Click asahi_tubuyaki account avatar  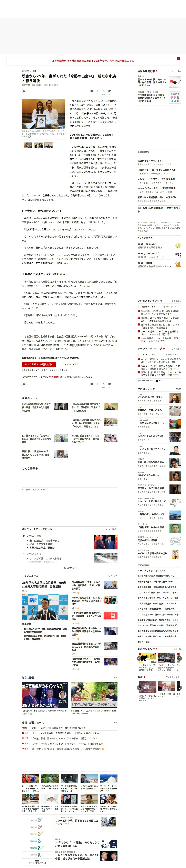(178, 255)
